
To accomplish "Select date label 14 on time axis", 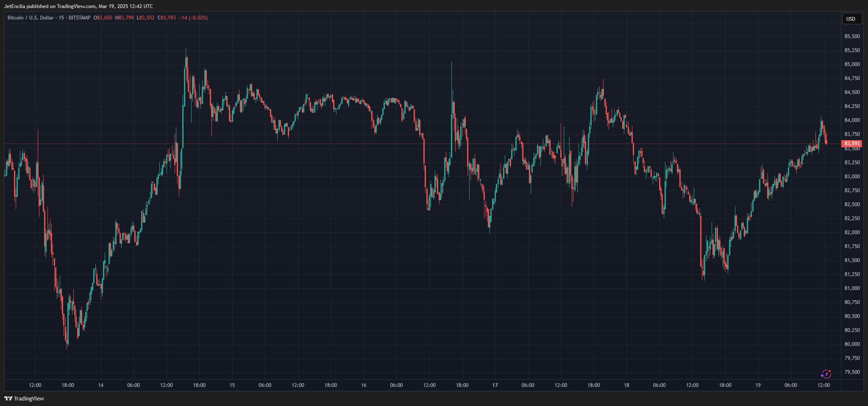I will [x=100, y=385].
